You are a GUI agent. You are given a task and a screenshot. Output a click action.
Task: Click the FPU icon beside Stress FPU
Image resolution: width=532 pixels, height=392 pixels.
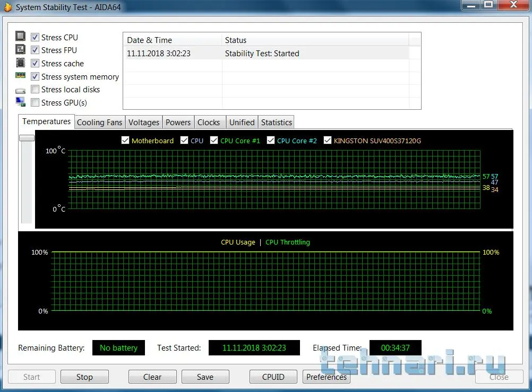[x=20, y=50]
